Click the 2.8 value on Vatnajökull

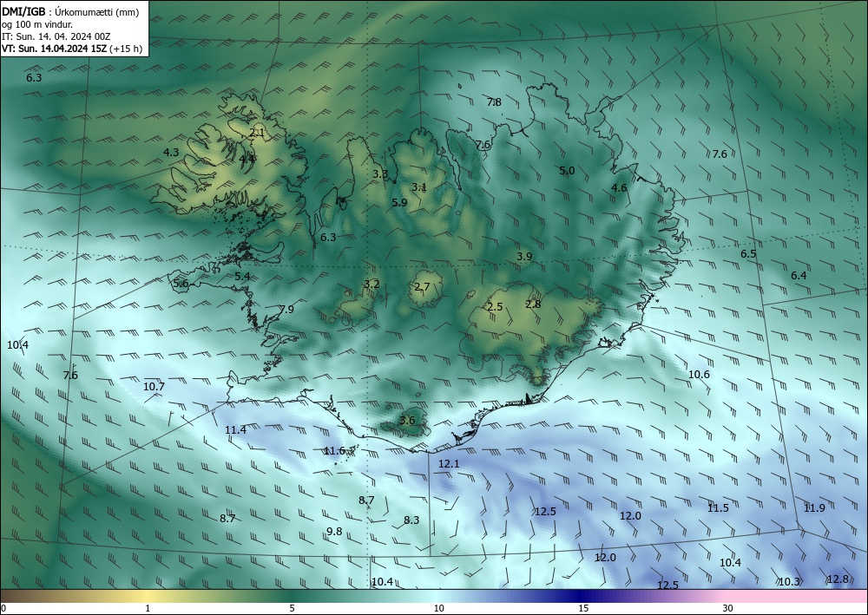coord(533,304)
